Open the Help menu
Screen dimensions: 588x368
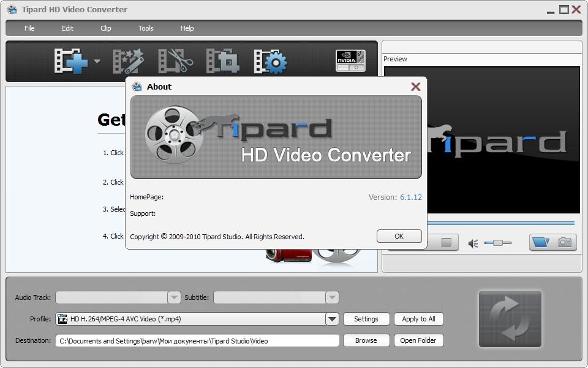(x=187, y=28)
